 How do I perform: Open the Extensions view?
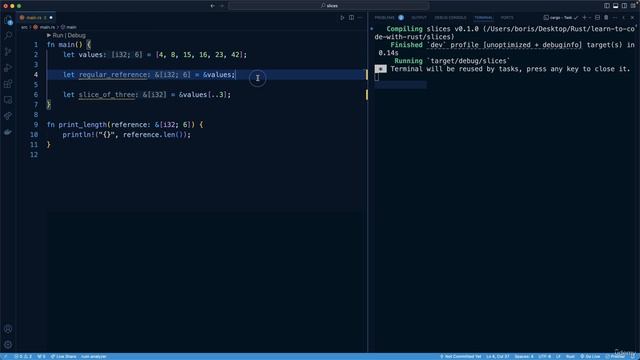coord(8,84)
